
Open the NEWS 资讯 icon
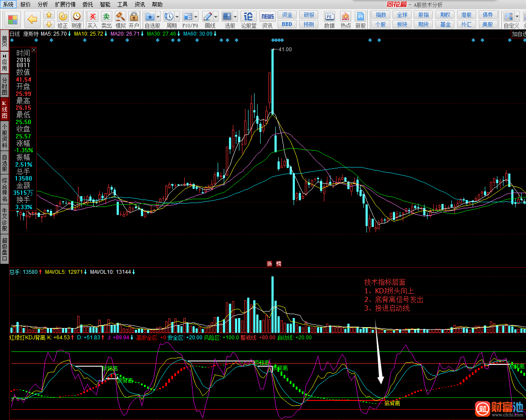tap(268, 16)
